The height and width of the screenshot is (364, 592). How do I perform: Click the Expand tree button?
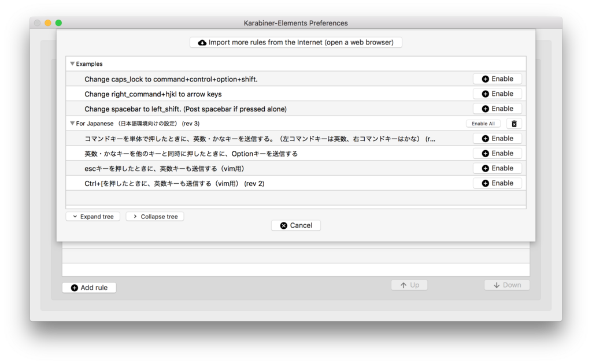pos(93,217)
